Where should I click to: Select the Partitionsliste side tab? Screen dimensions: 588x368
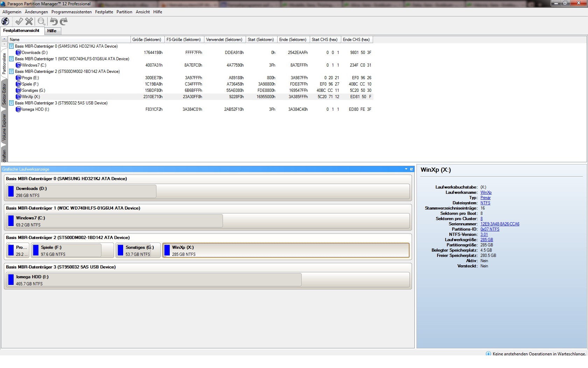pyautogui.click(x=4, y=64)
